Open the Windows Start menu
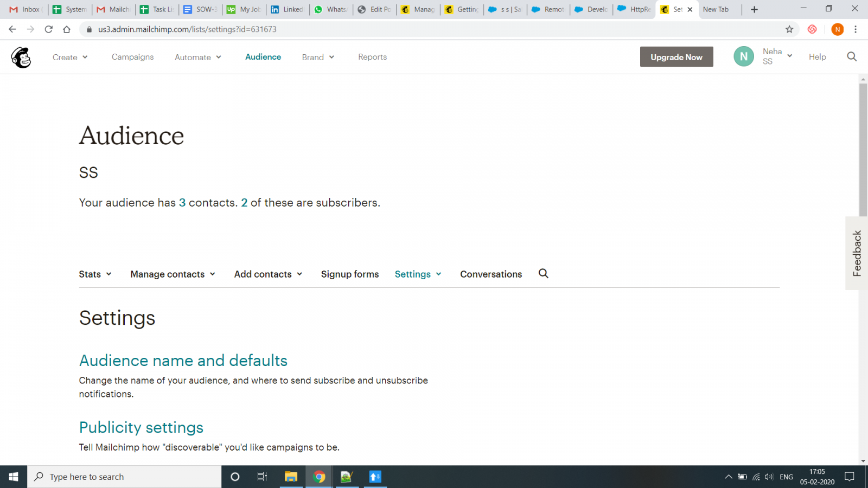Viewport: 868px width, 488px height. click(13, 477)
